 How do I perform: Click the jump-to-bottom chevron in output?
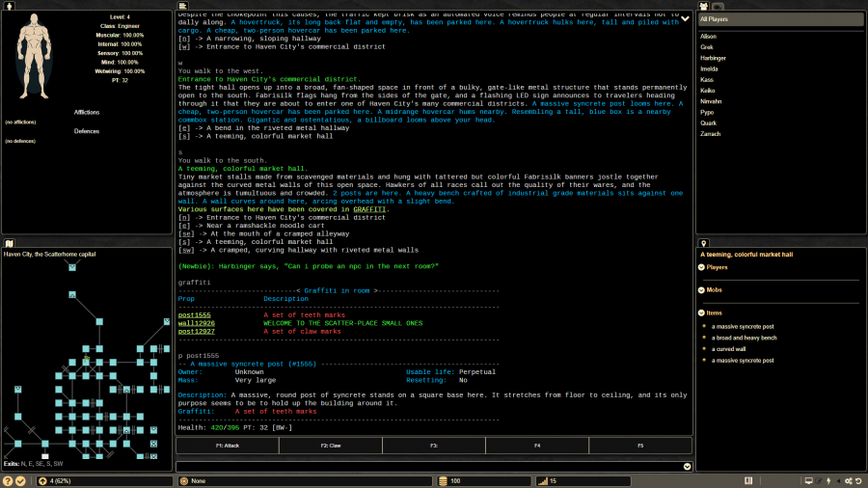click(686, 19)
